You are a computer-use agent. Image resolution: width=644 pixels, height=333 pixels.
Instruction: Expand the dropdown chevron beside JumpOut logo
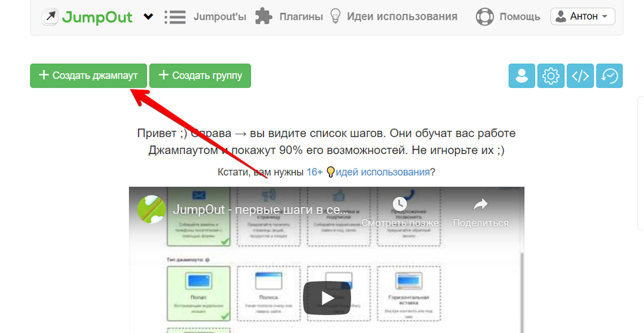coord(148,17)
